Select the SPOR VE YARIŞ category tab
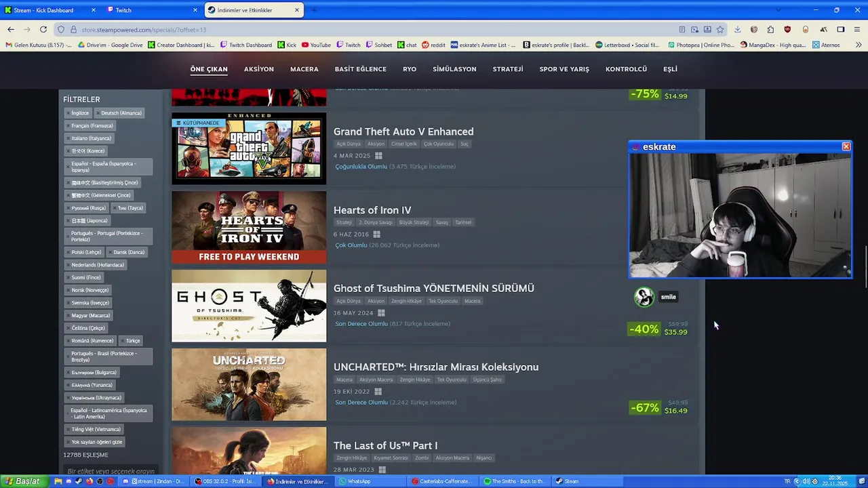868x488 pixels. click(564, 69)
